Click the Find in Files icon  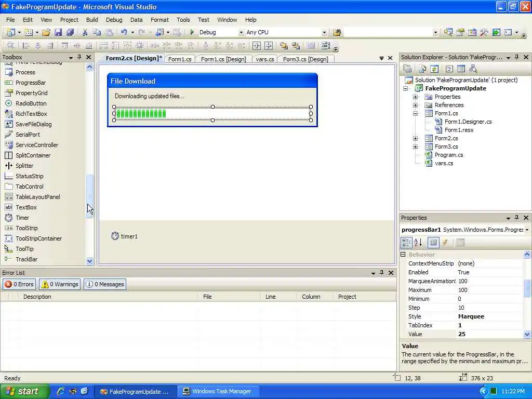click(x=337, y=32)
